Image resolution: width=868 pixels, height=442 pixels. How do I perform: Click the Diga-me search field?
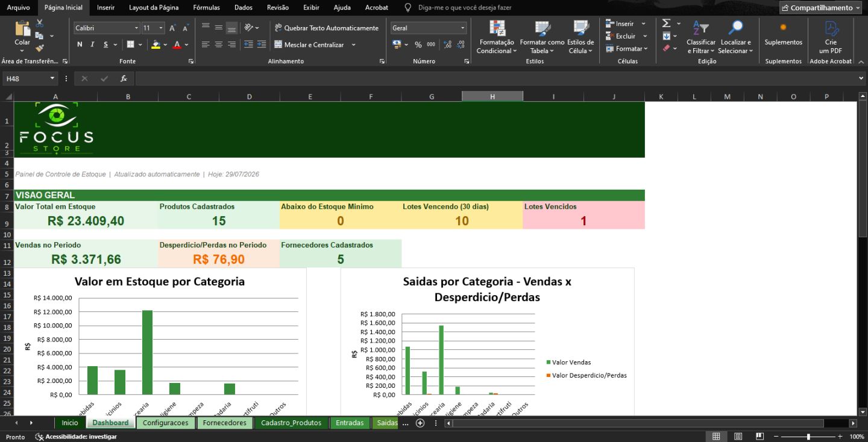pos(464,7)
